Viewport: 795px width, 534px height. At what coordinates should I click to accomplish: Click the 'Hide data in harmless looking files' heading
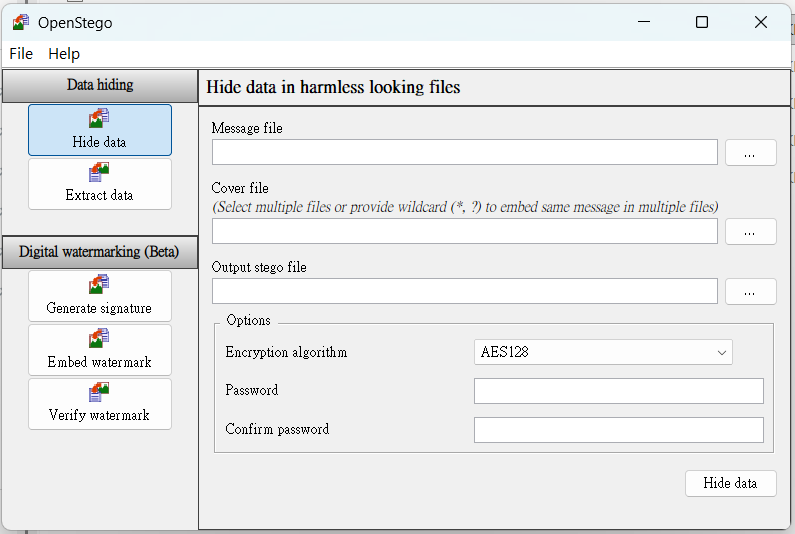tap(333, 87)
